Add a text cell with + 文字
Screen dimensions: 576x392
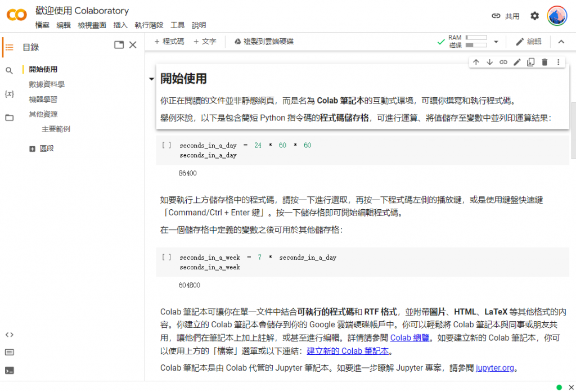click(205, 42)
